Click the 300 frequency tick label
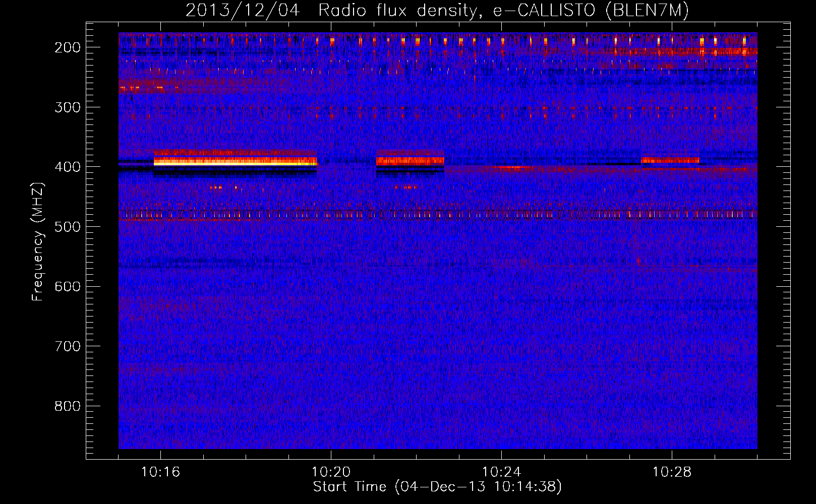This screenshot has width=816, height=504. (68, 107)
